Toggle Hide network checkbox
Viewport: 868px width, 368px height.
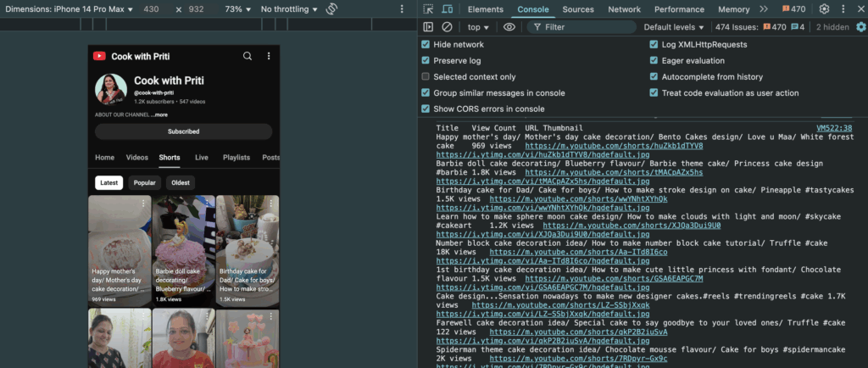(x=426, y=44)
